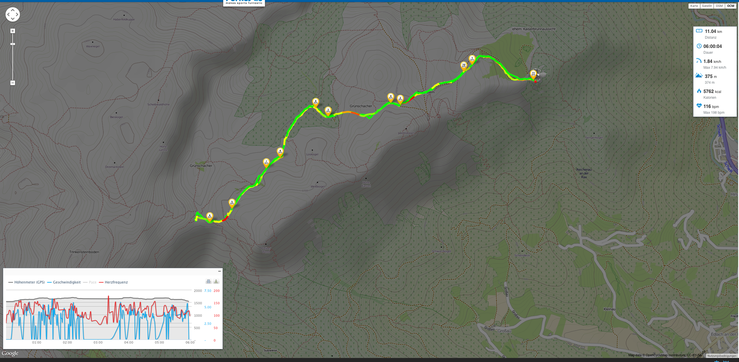Enable the greyed-out Pace chart series
The height and width of the screenshot is (362, 739).
(x=90, y=282)
